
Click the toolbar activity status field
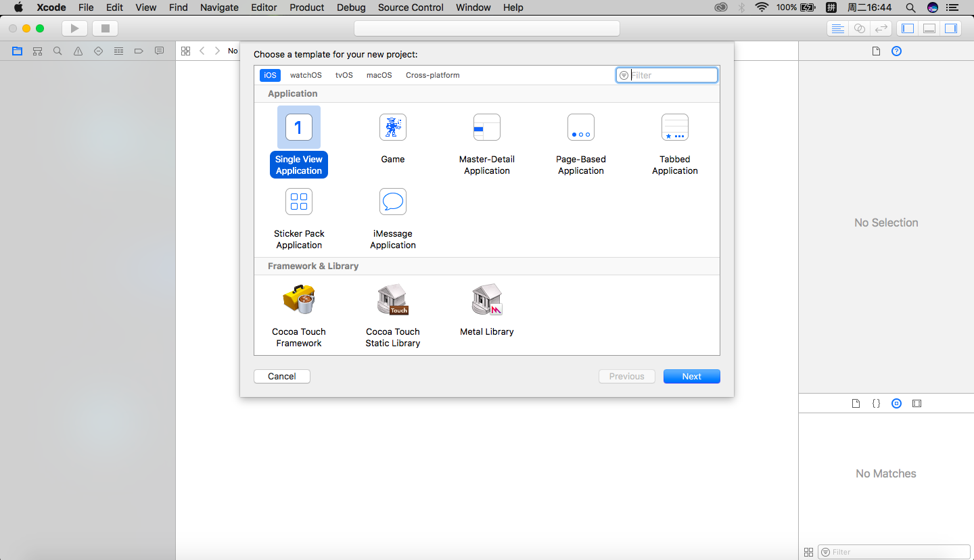[487, 28]
